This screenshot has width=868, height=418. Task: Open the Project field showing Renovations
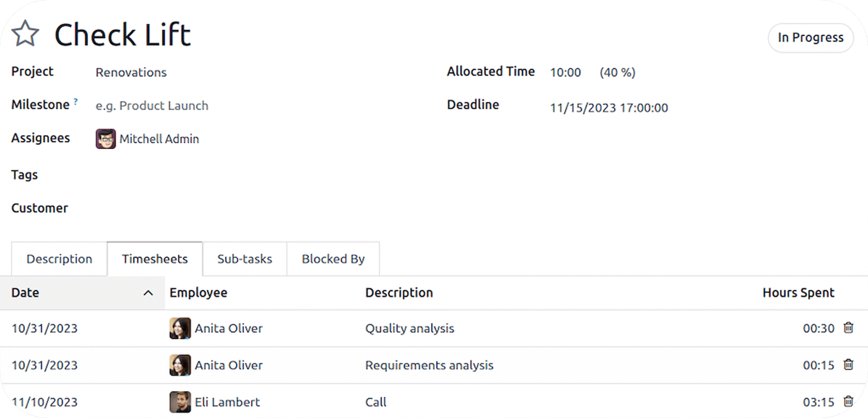(x=131, y=73)
